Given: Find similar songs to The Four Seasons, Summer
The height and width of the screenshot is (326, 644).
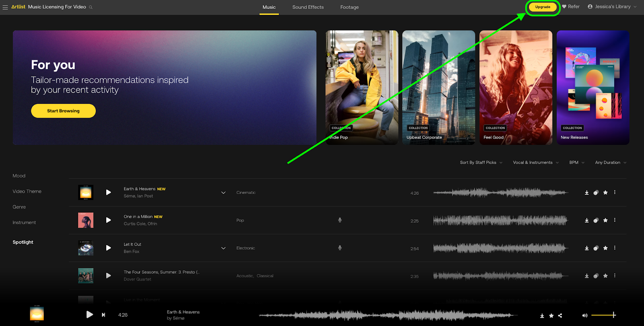Looking at the screenshot, I should (x=596, y=276).
